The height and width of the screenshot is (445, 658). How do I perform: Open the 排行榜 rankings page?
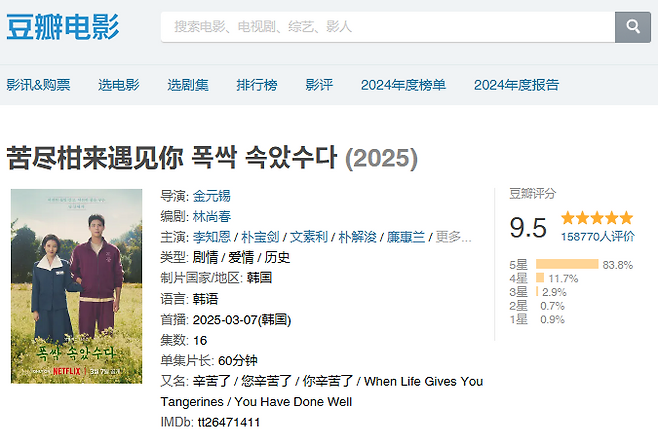coord(257,85)
